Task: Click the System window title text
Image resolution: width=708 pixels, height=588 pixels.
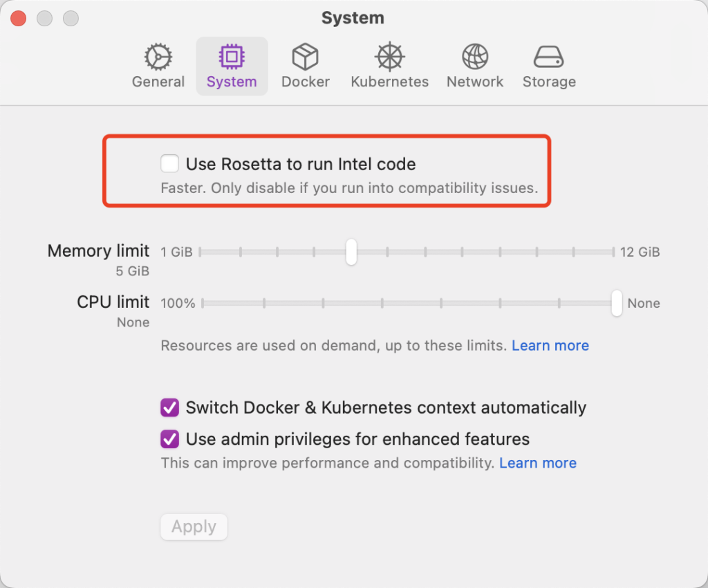Action: [353, 18]
